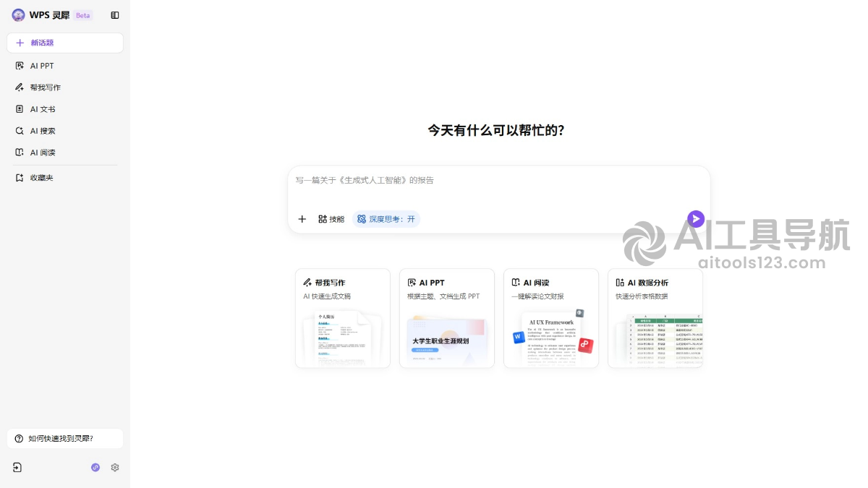Screen dimensions: 868x488
Task: Send the prompt with the purple arrow button
Action: coord(696,219)
